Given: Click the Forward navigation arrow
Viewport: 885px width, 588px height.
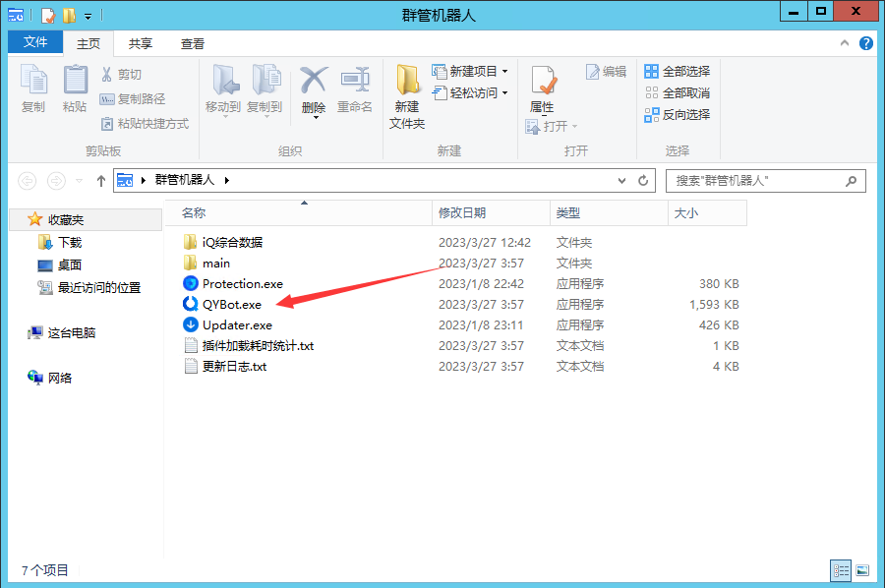Looking at the screenshot, I should 56,181.
